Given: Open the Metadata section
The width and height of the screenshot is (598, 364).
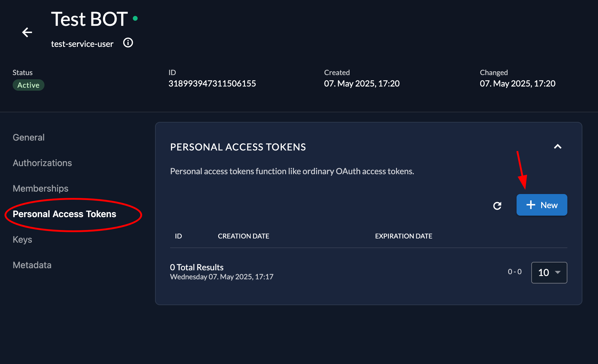Looking at the screenshot, I should point(32,265).
